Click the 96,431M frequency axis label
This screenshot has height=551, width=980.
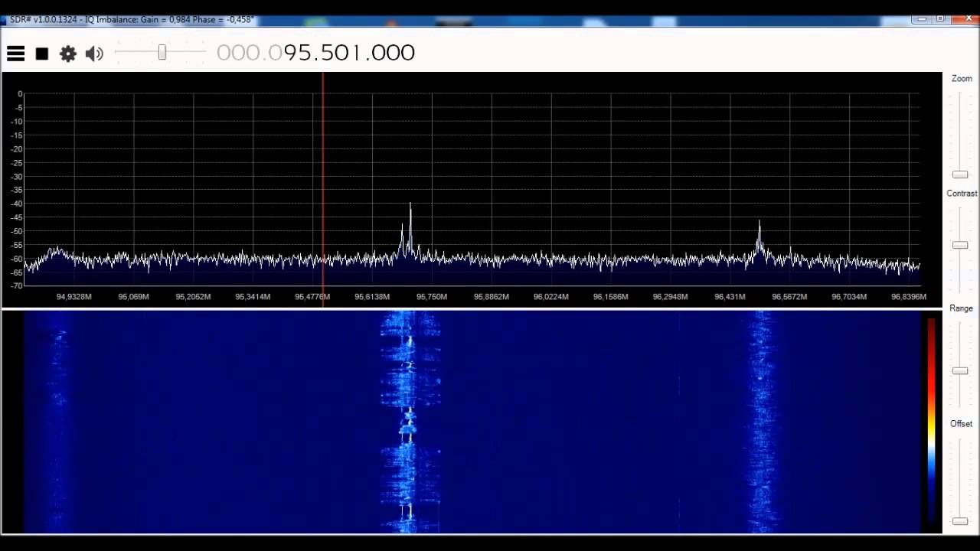(x=730, y=296)
